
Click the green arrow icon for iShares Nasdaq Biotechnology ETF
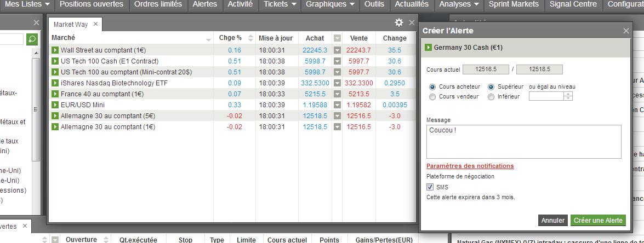55,83
